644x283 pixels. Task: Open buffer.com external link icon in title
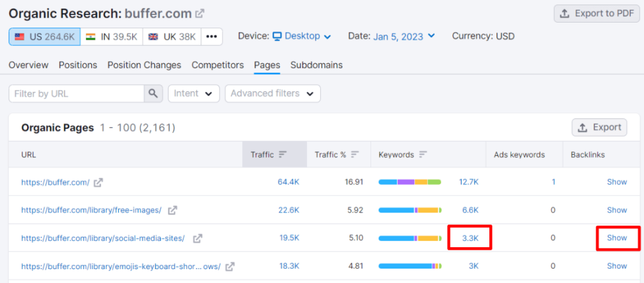tap(199, 14)
